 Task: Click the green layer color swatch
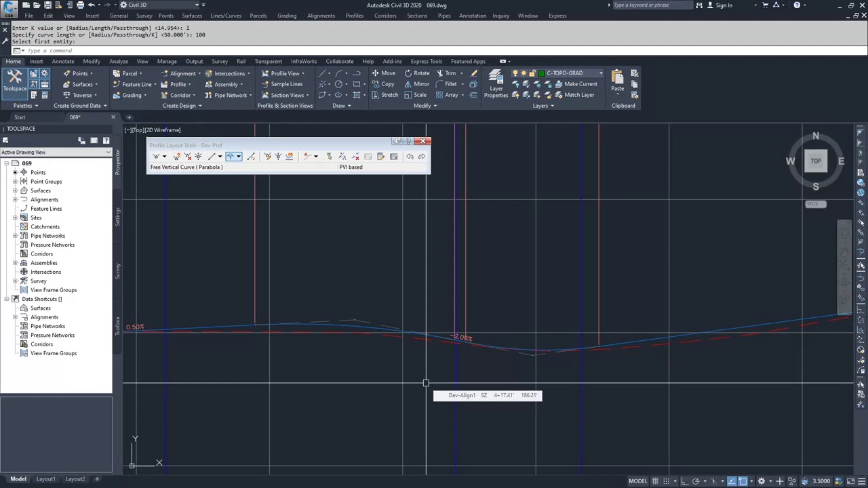coord(541,73)
